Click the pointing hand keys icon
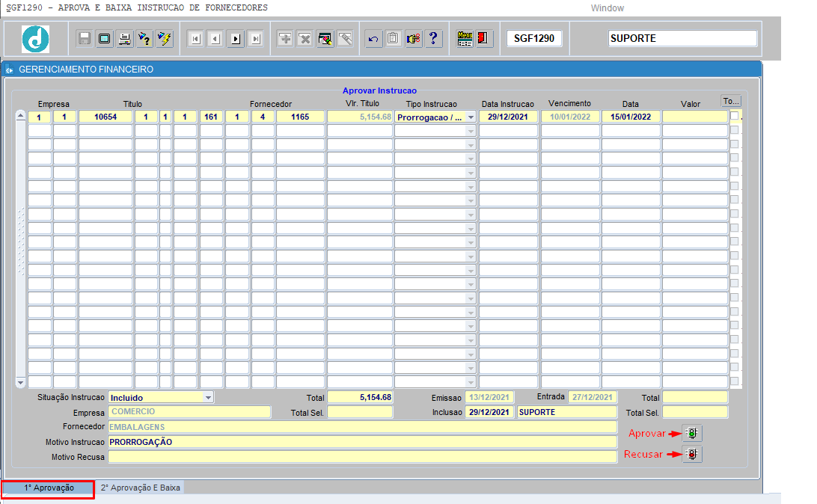This screenshot has height=504, width=817. tap(413, 39)
